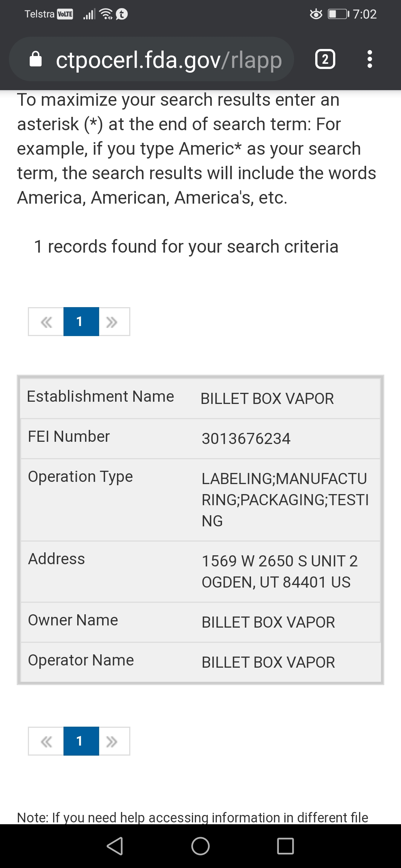
Task: Tap the Owner Name value cell
Action: click(x=268, y=622)
